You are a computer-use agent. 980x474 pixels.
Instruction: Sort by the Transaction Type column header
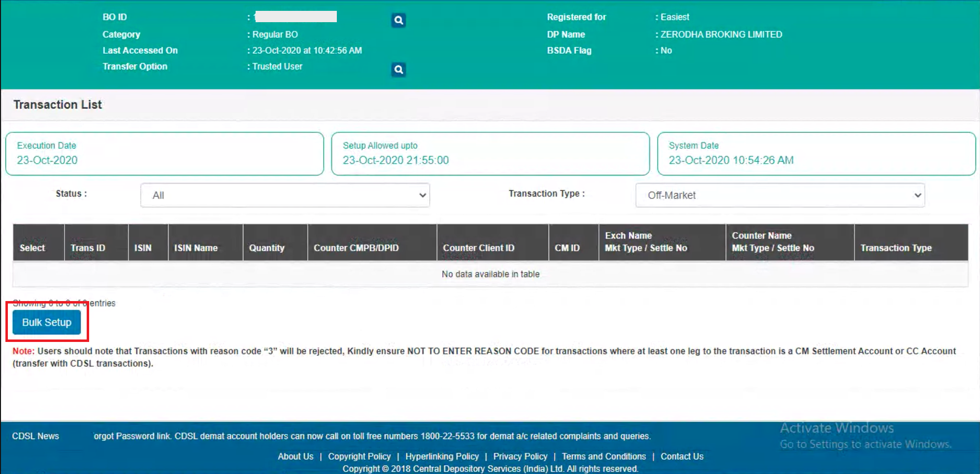(x=896, y=248)
